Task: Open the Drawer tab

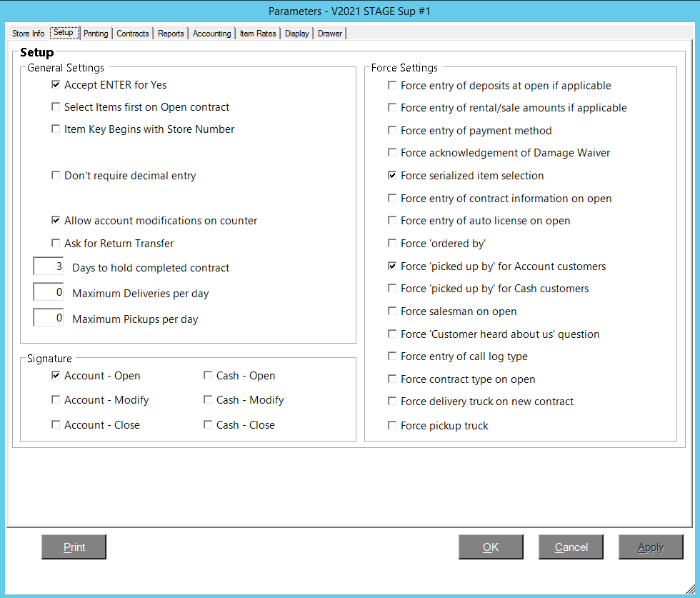Action: pos(330,34)
